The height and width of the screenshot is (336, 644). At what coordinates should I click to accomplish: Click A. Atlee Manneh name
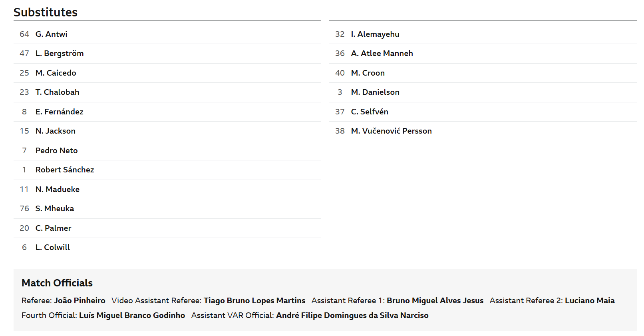[x=382, y=53]
